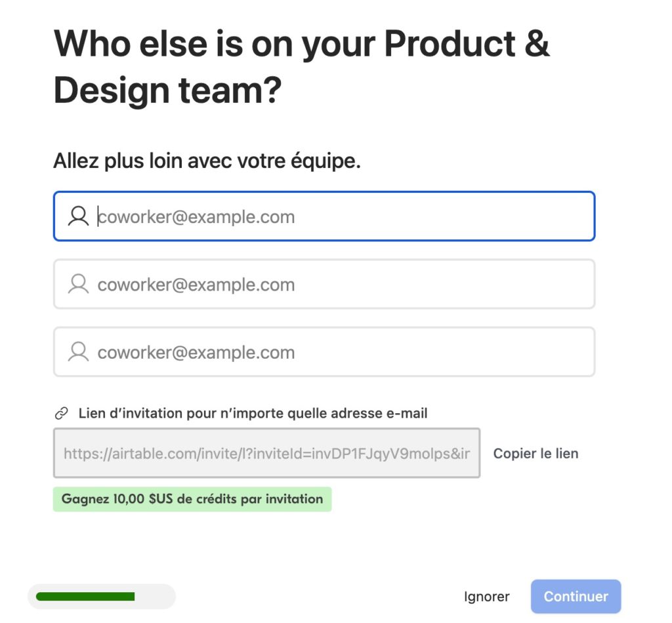Click the user icon in the bottom coworker field

click(x=78, y=352)
